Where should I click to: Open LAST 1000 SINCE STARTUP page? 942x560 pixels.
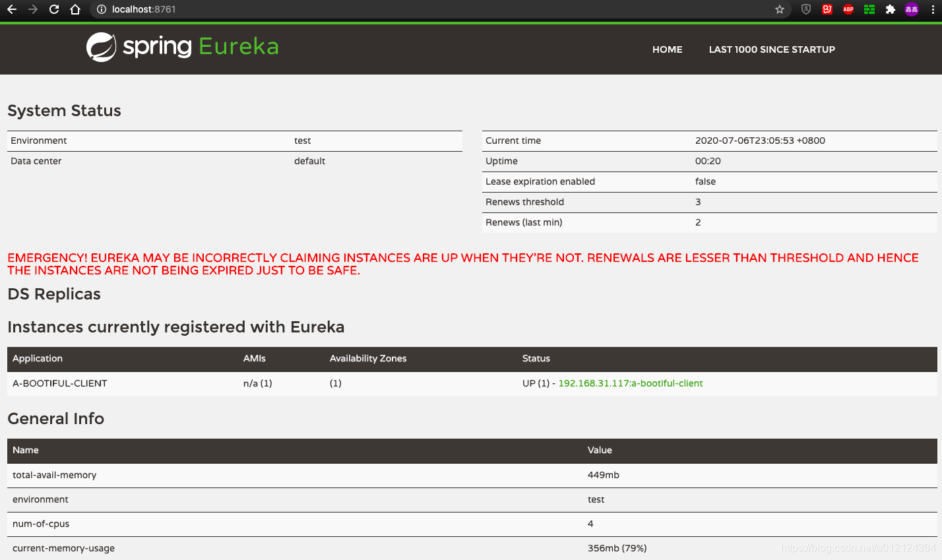[x=772, y=49]
